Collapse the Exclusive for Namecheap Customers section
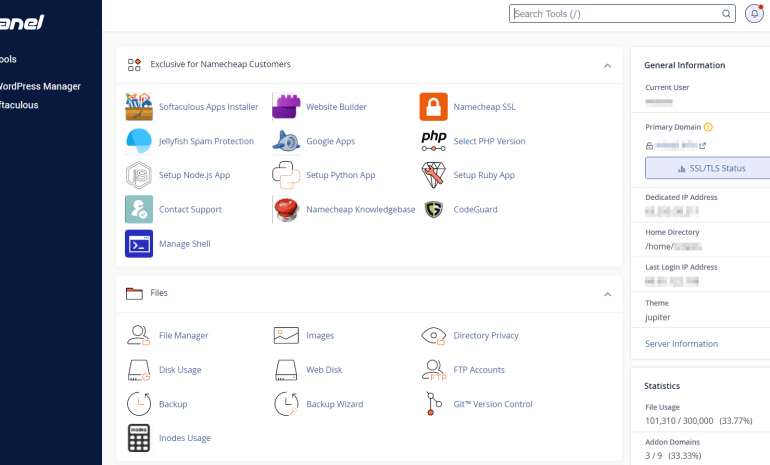 (607, 65)
